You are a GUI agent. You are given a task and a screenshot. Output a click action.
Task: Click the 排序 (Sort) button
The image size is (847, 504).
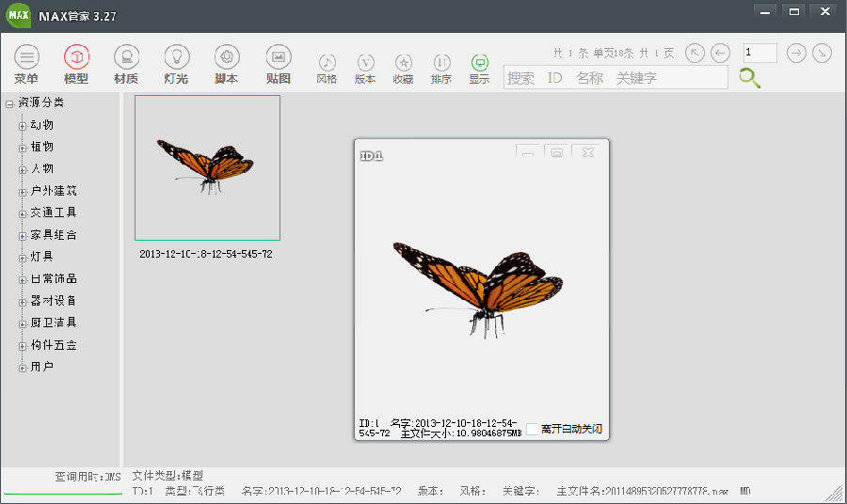coord(441,63)
